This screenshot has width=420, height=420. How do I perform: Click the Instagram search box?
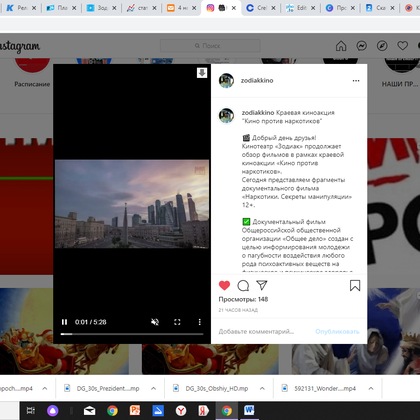[210, 46]
